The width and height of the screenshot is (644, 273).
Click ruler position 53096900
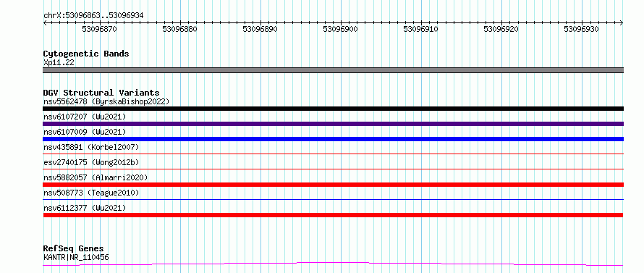(x=340, y=29)
